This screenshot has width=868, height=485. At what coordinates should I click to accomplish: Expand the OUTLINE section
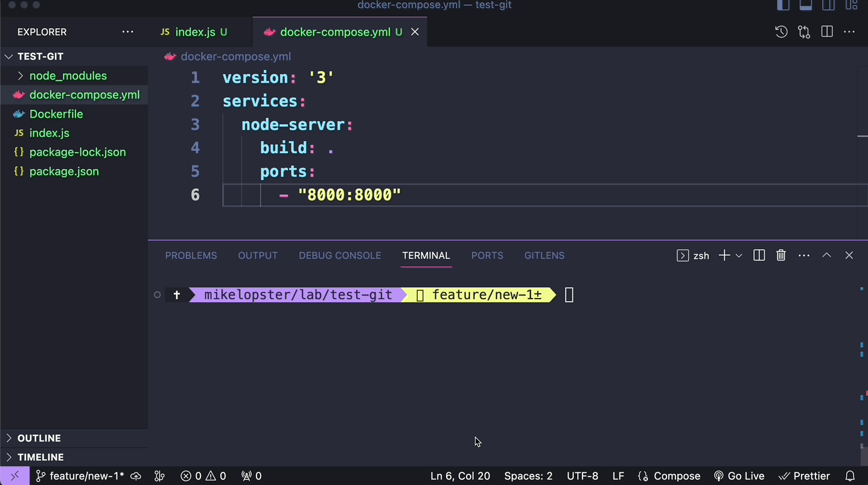point(74,438)
